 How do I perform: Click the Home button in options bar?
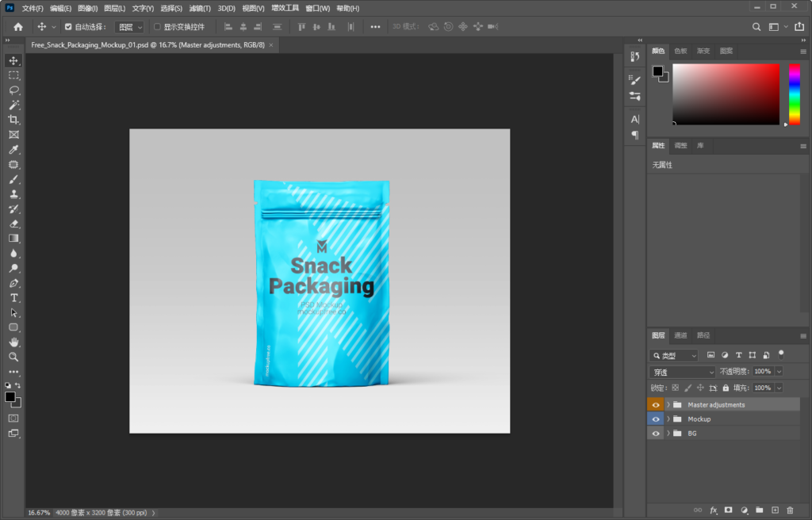tap(18, 27)
